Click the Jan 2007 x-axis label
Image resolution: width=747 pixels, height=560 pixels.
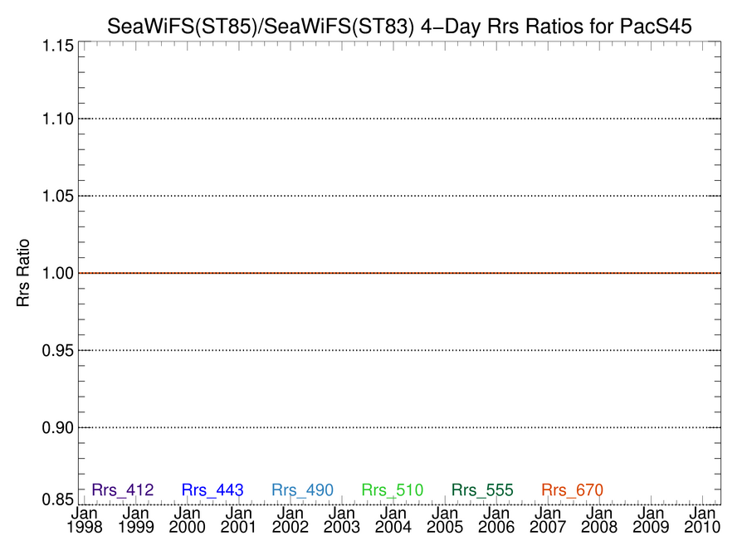pos(548,520)
